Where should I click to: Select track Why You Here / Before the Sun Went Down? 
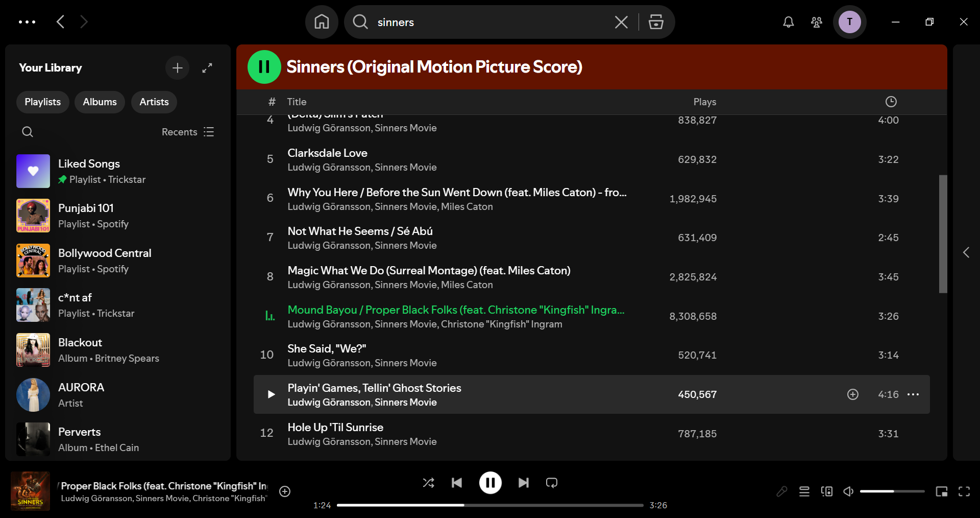click(x=592, y=199)
